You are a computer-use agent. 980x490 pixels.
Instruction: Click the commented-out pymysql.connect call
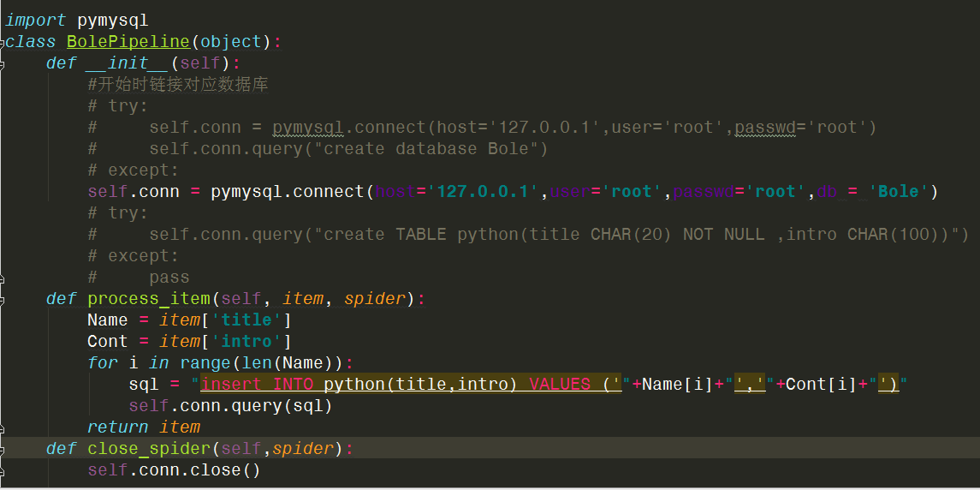(x=574, y=128)
